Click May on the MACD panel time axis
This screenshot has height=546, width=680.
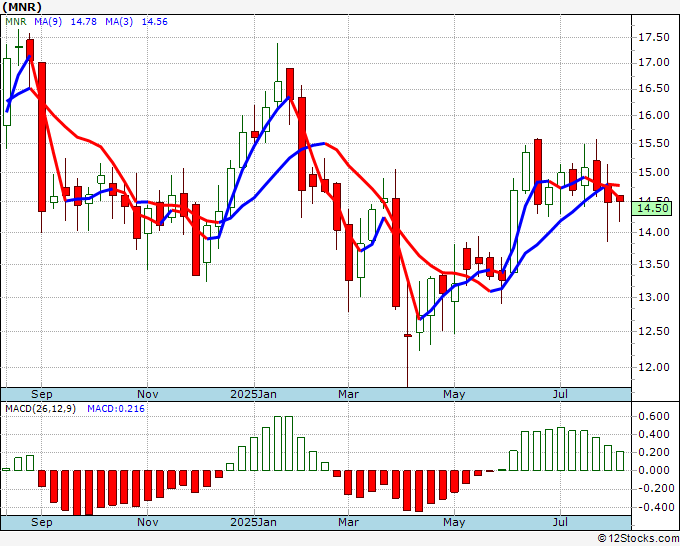click(x=454, y=522)
